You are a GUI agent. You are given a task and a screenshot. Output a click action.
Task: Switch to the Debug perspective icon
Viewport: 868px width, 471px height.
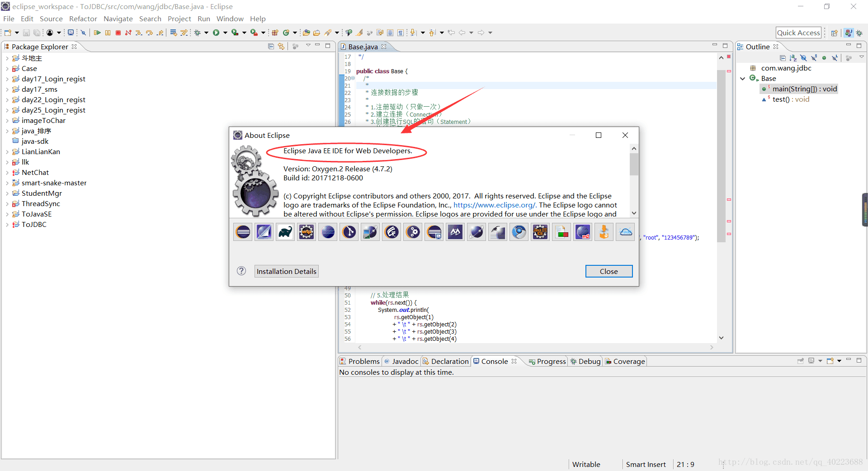coord(859,33)
